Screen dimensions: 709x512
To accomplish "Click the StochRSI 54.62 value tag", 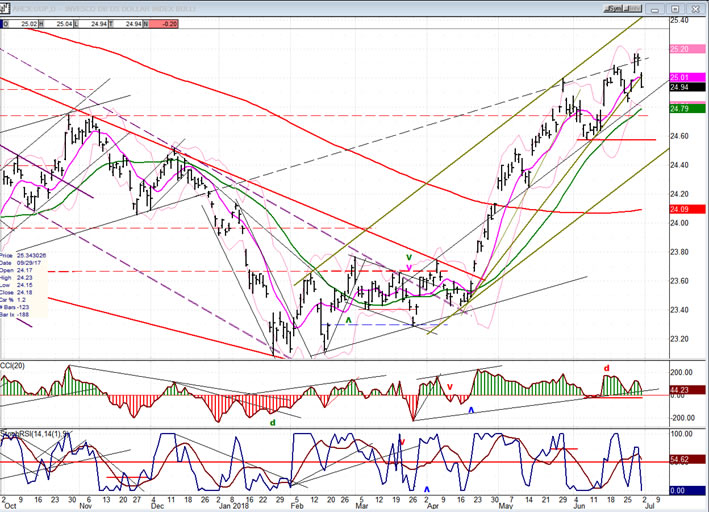I will pos(687,460).
